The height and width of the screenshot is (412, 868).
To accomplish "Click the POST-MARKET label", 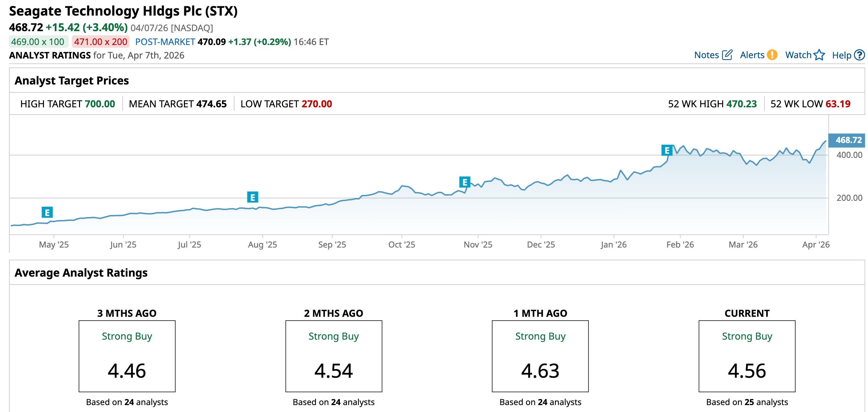I will point(165,42).
